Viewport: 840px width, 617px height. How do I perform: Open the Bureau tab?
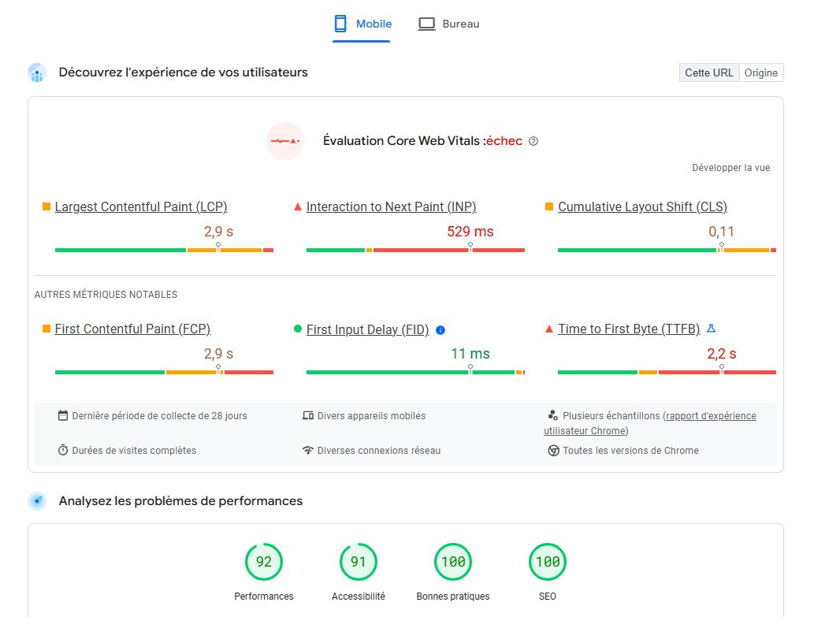click(x=449, y=24)
